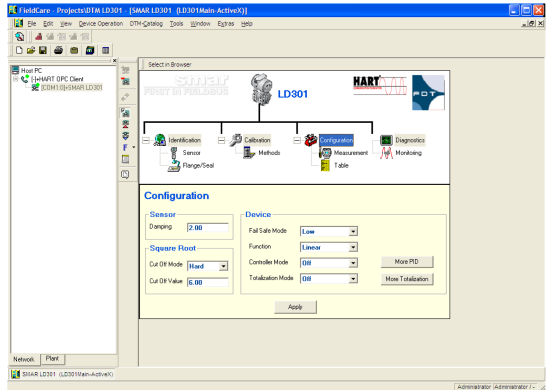
Task: Click the window panel layout toolbar icon
Action: coord(106,51)
